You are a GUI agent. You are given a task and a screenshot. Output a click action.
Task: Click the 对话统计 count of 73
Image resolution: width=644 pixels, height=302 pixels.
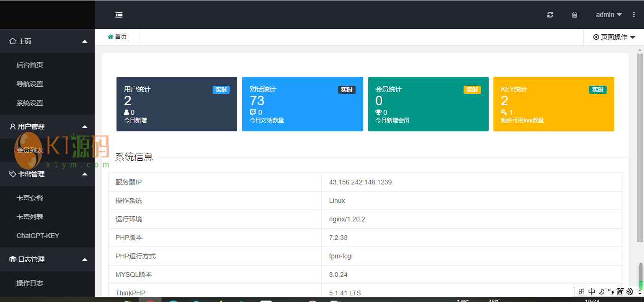point(257,101)
